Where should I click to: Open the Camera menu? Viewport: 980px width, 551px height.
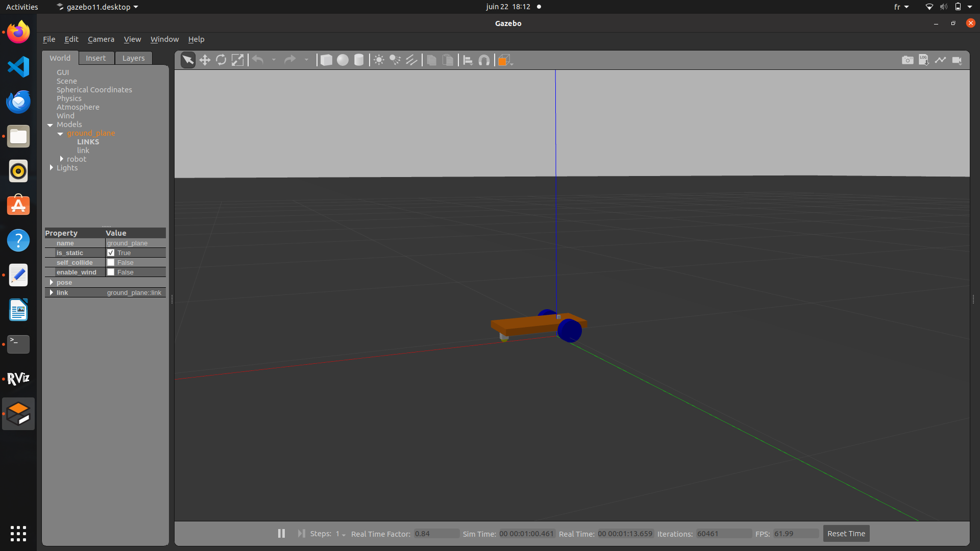click(x=101, y=39)
